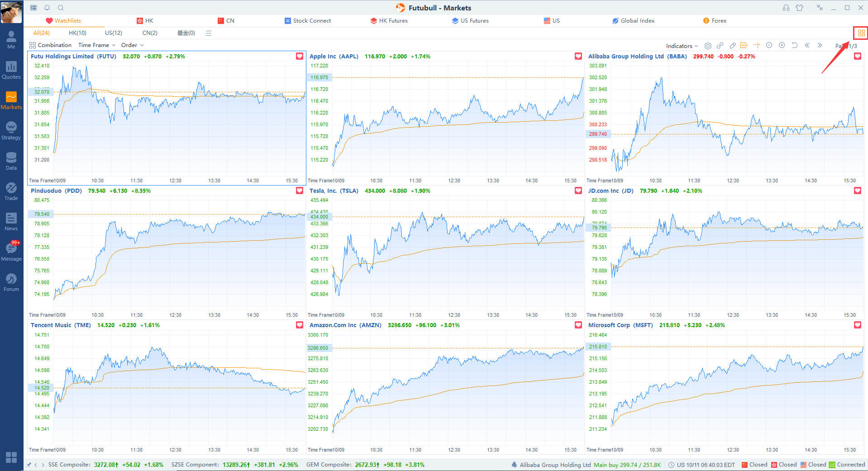
Task: Toggle favorite heart on Pinduoduo chart
Action: point(300,190)
